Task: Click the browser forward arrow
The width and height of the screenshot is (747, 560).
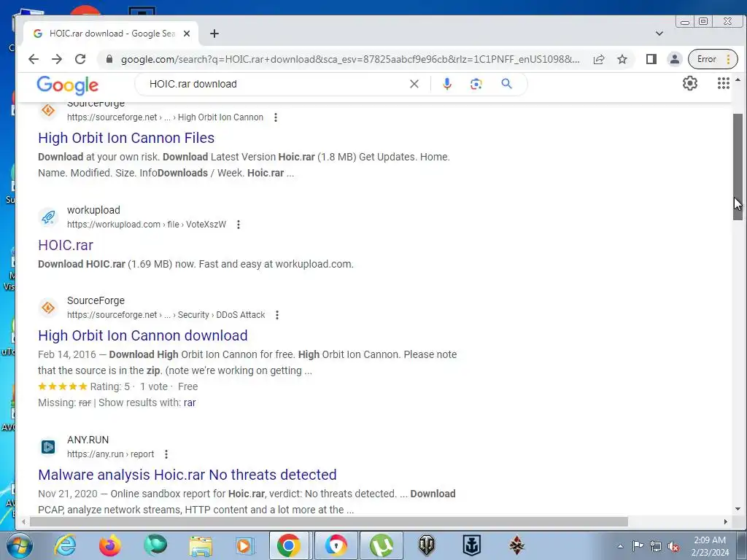Action: [57, 59]
